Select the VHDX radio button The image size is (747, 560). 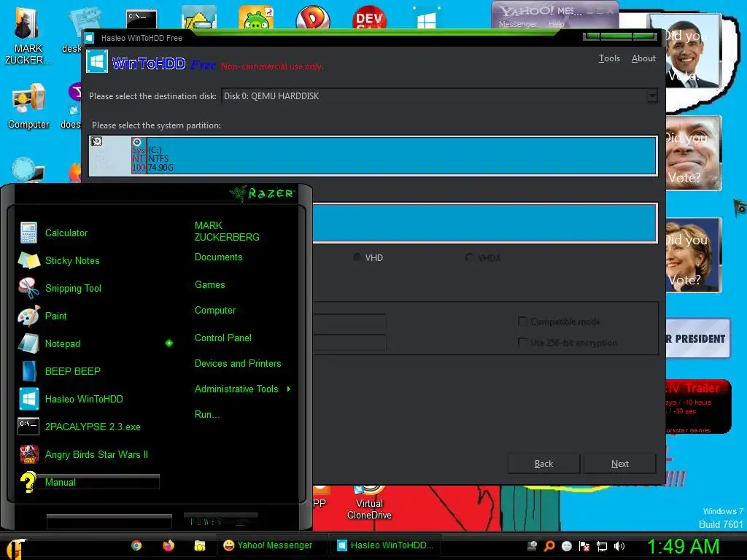click(469, 257)
